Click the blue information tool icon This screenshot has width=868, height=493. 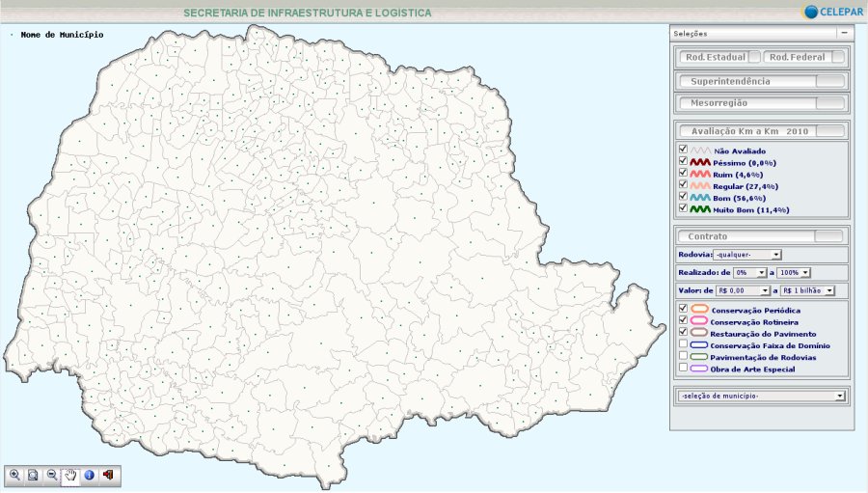coord(89,475)
